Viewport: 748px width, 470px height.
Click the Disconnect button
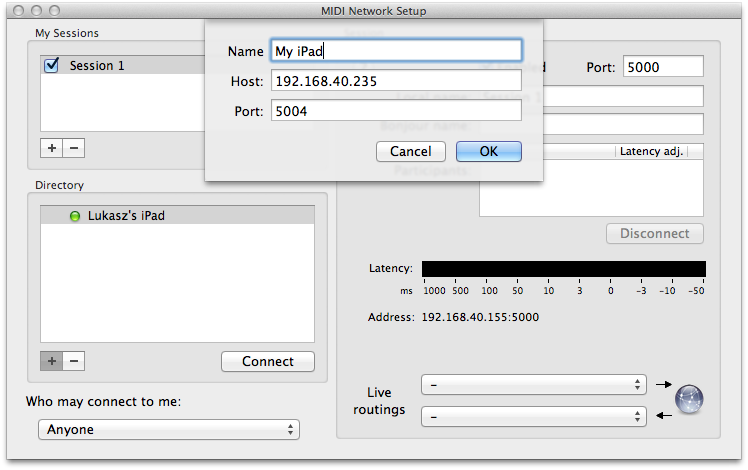click(654, 234)
